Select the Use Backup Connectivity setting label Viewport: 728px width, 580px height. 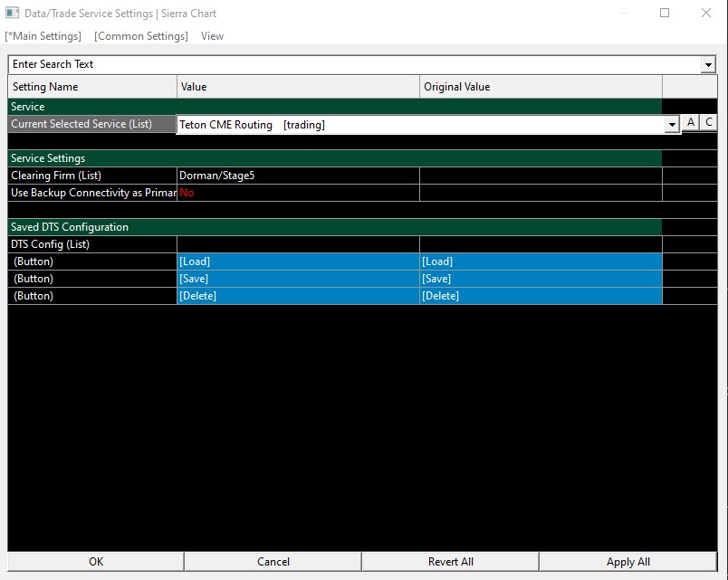pyautogui.click(x=92, y=193)
